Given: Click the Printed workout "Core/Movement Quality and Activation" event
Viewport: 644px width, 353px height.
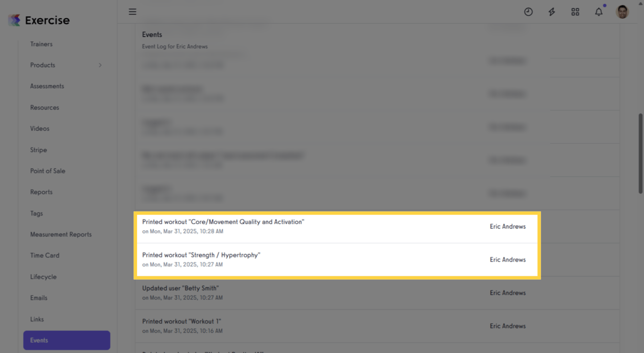Looking at the screenshot, I should (x=337, y=227).
